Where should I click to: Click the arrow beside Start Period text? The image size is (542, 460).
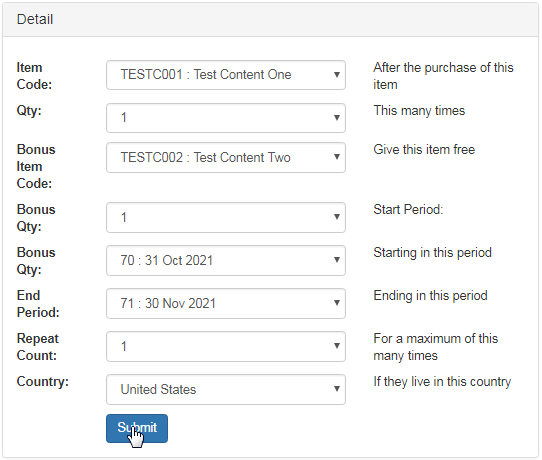pyautogui.click(x=337, y=217)
